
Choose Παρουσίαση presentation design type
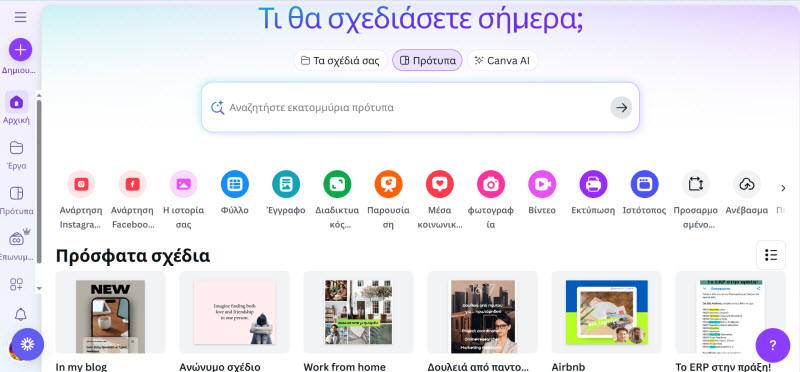click(388, 200)
